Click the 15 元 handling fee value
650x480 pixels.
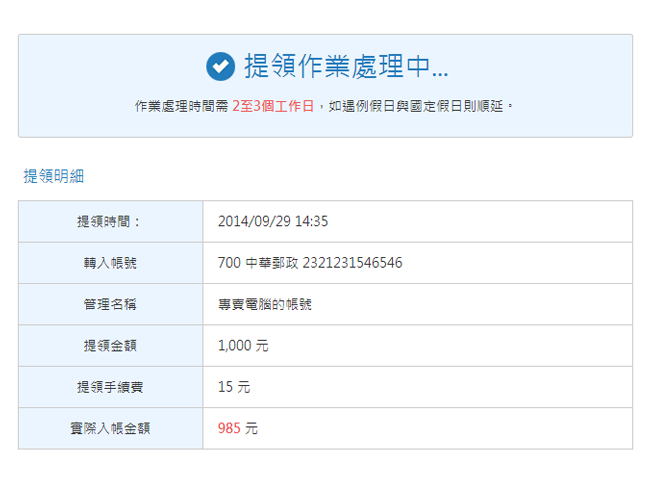tap(234, 387)
